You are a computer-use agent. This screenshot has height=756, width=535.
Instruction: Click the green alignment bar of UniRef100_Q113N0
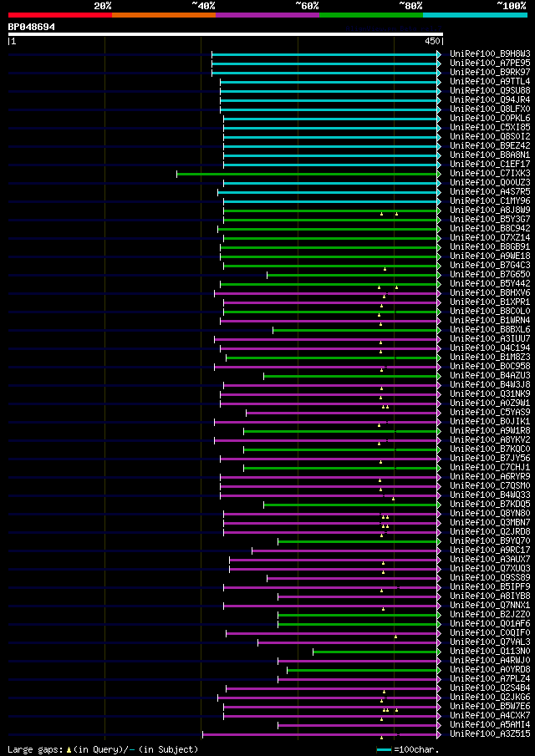375,652
